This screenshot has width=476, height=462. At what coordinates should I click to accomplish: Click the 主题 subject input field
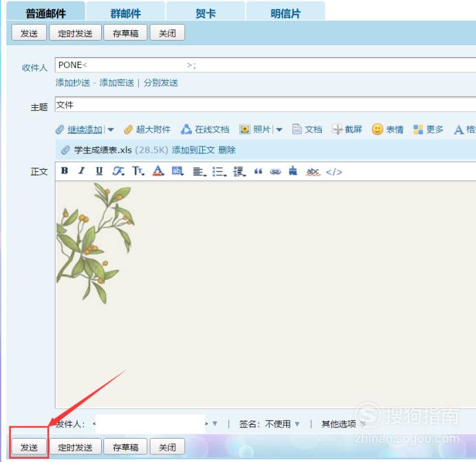(x=266, y=104)
